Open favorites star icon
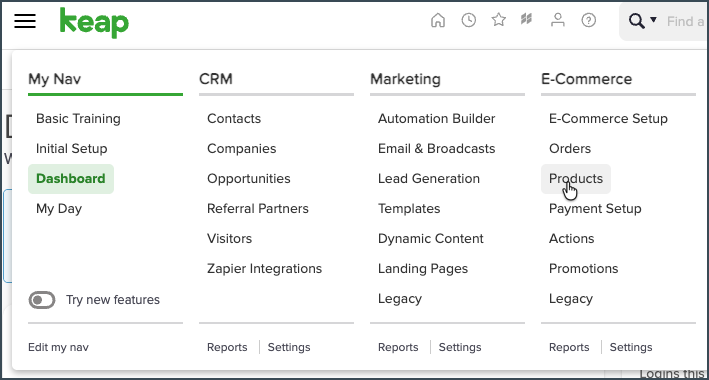Viewport: 709px width, 380px height. pos(498,20)
